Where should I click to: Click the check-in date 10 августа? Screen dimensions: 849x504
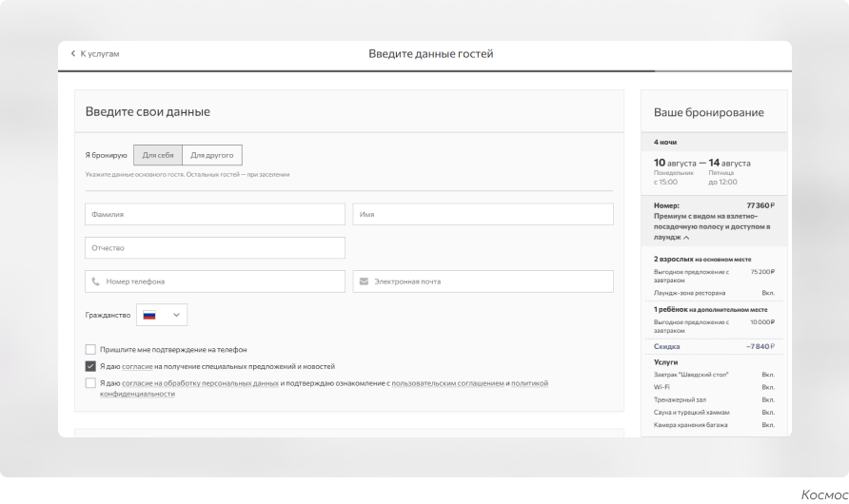click(x=675, y=163)
